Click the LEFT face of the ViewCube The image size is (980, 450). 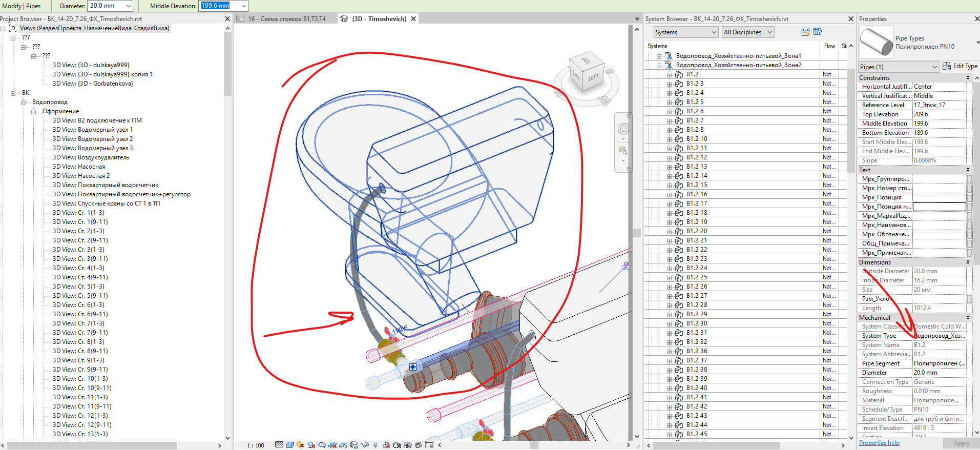(x=593, y=78)
